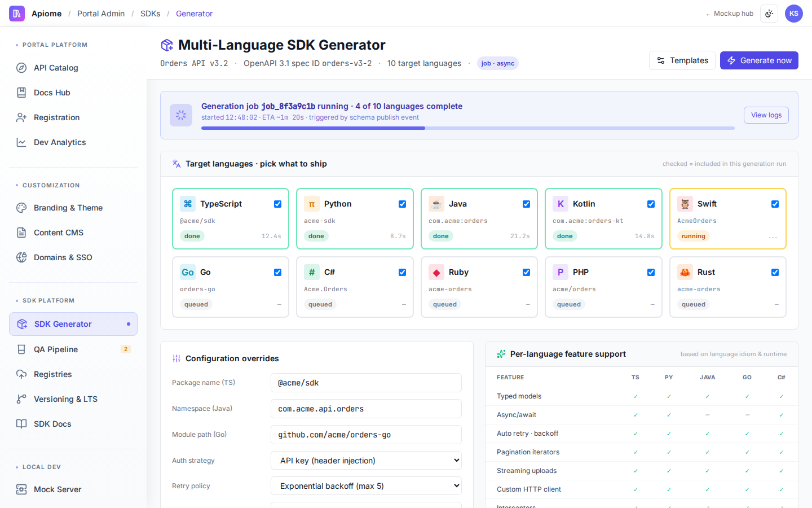This screenshot has height=508, width=812.
Task: Toggle the PHP language checkbox
Action: click(x=651, y=272)
